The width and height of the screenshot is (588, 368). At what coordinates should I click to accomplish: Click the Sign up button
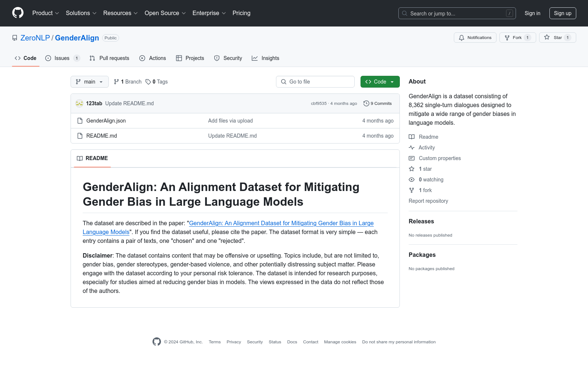coord(563,13)
